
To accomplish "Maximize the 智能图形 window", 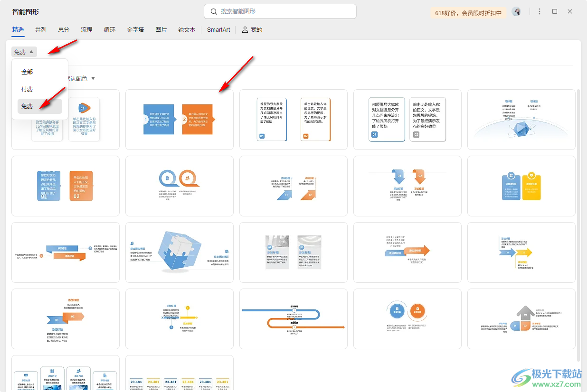I will click(555, 11).
